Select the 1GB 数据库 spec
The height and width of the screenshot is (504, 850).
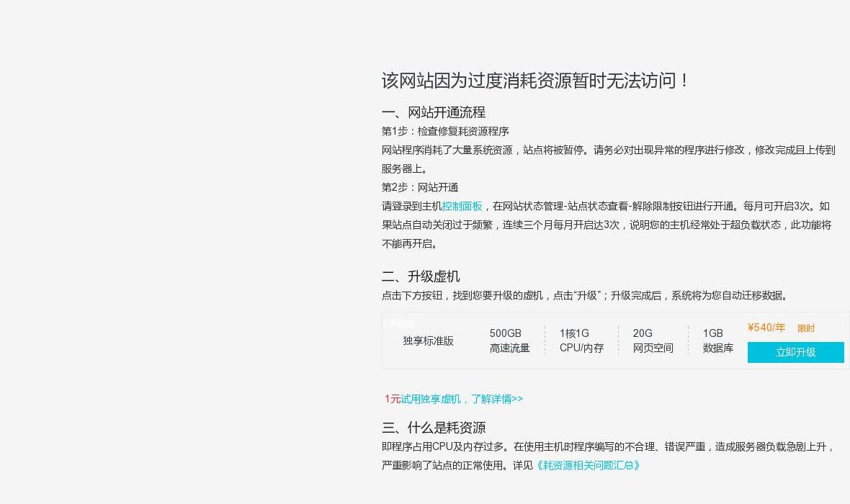(x=718, y=341)
